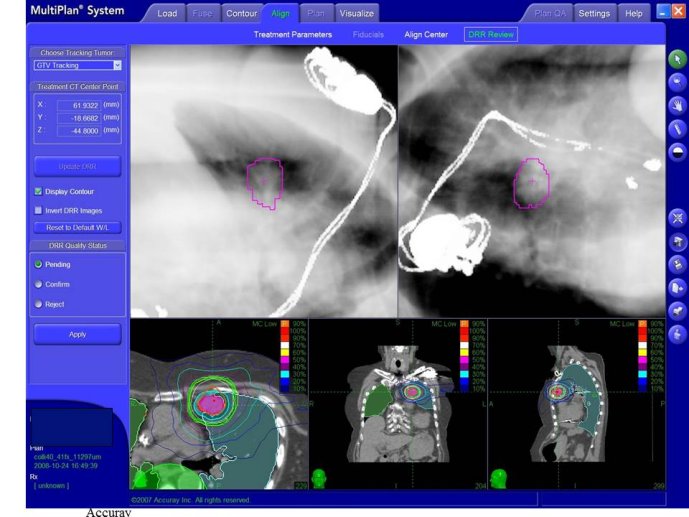Click the coronal CT dose view
The height and width of the screenshot is (517, 689).
[398, 404]
